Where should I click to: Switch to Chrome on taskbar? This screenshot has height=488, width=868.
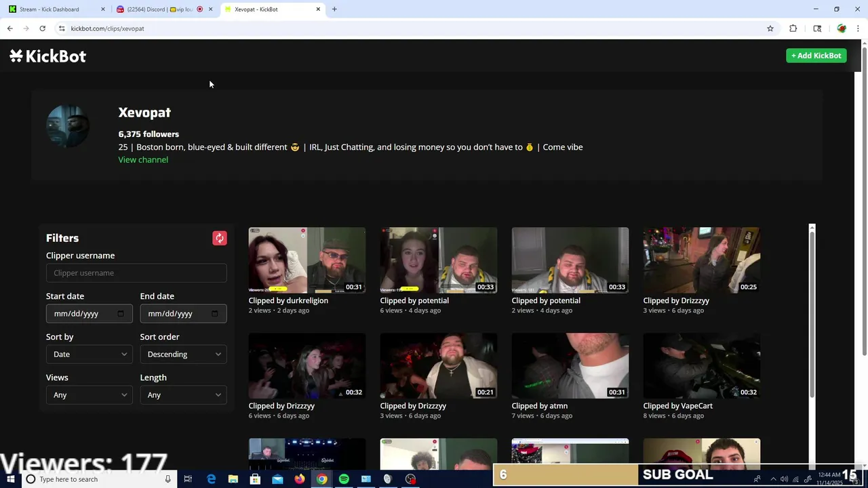(321, 479)
